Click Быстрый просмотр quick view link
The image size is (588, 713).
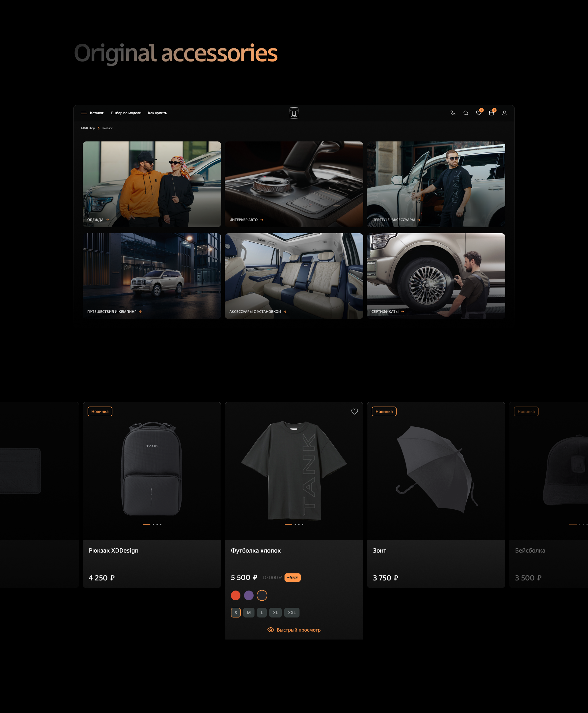coord(299,630)
